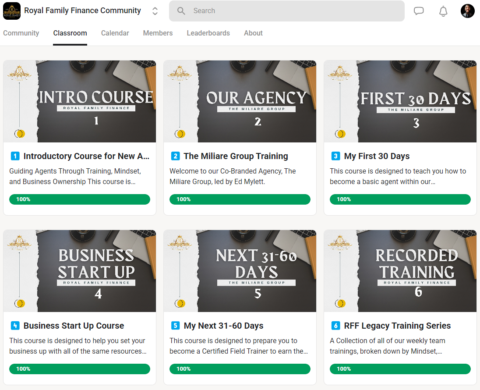
Task: Click progress bar of Introductory Course card
Action: (80, 199)
